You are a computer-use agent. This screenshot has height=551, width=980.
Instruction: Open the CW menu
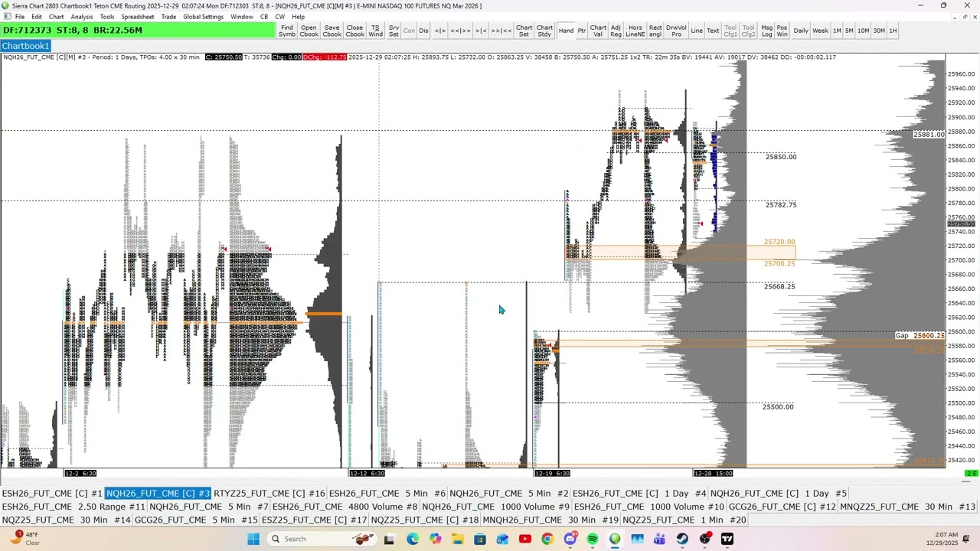(x=280, y=17)
